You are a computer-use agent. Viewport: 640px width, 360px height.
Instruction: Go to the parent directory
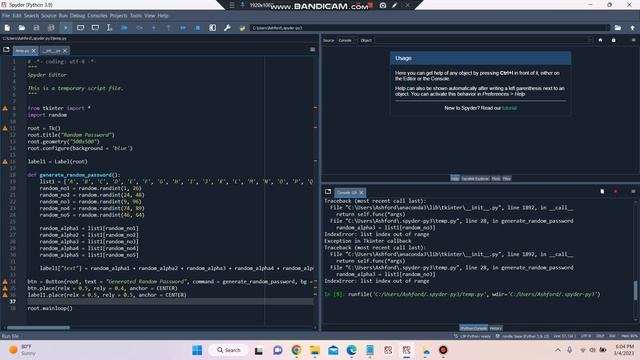(632, 28)
